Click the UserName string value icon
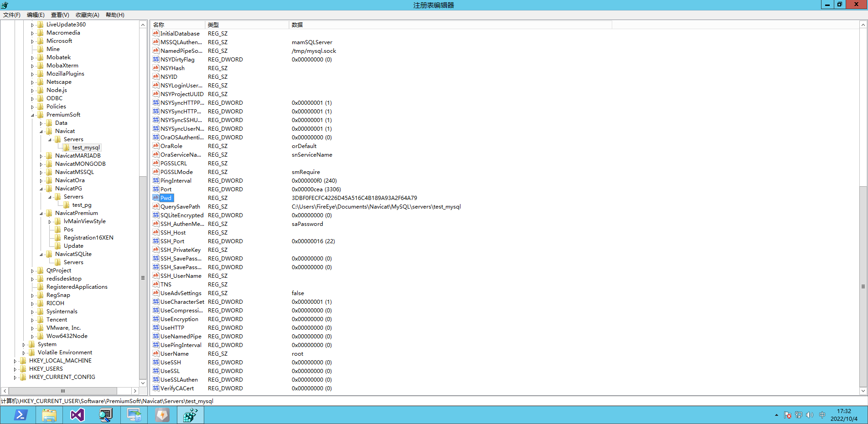The height and width of the screenshot is (424, 868). 156,353
